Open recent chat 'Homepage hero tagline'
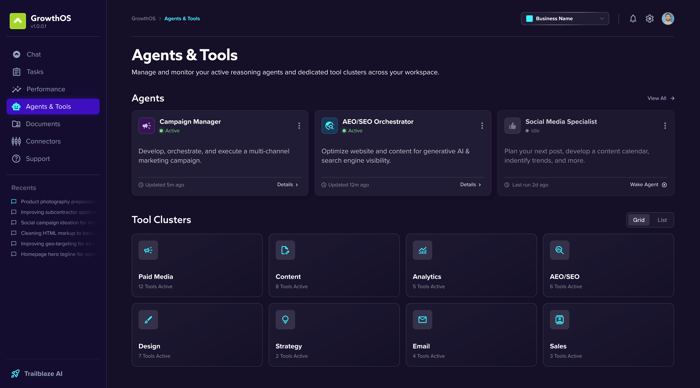 pyautogui.click(x=54, y=254)
